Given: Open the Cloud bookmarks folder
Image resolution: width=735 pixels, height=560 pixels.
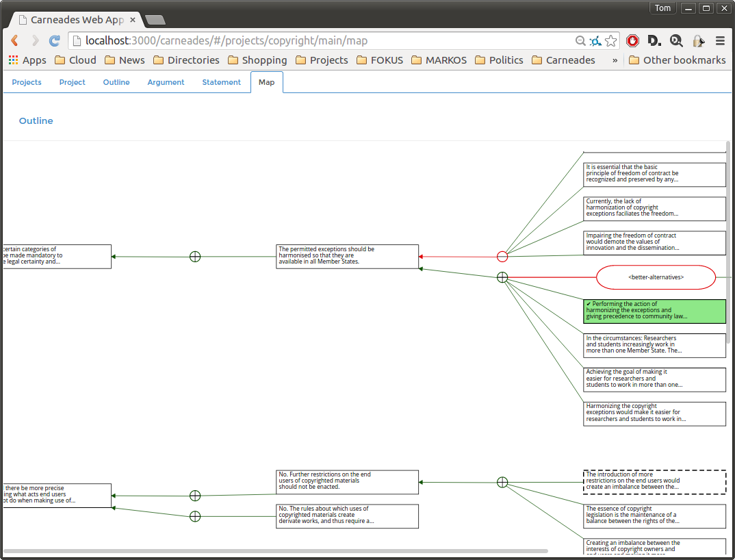Looking at the screenshot, I should (x=75, y=60).
